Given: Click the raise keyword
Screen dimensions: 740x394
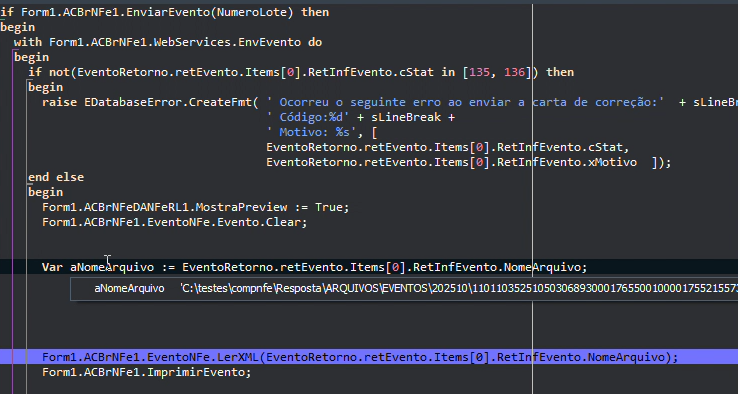Looking at the screenshot, I should [x=59, y=102].
